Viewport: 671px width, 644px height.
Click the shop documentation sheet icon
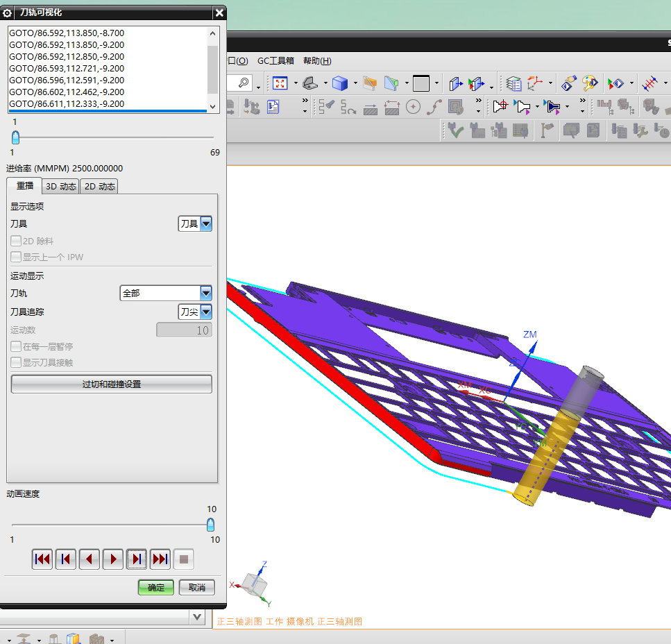coord(273,107)
